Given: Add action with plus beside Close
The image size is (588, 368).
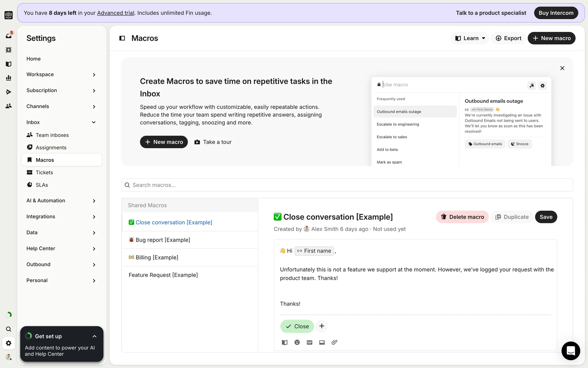Looking at the screenshot, I should pyautogui.click(x=322, y=326).
